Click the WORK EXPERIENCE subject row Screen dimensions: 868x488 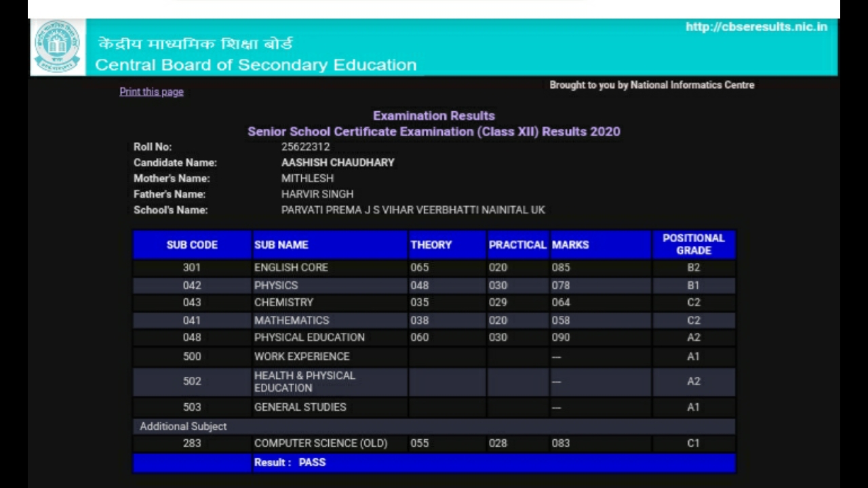[302, 357]
